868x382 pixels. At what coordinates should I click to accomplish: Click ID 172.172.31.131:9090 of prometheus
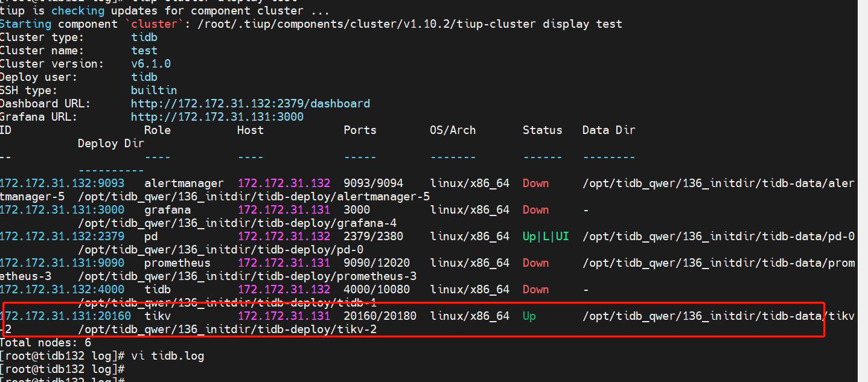[62, 263]
